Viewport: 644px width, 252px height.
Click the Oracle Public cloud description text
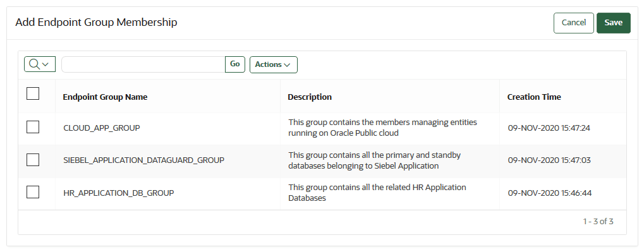pyautogui.click(x=382, y=128)
